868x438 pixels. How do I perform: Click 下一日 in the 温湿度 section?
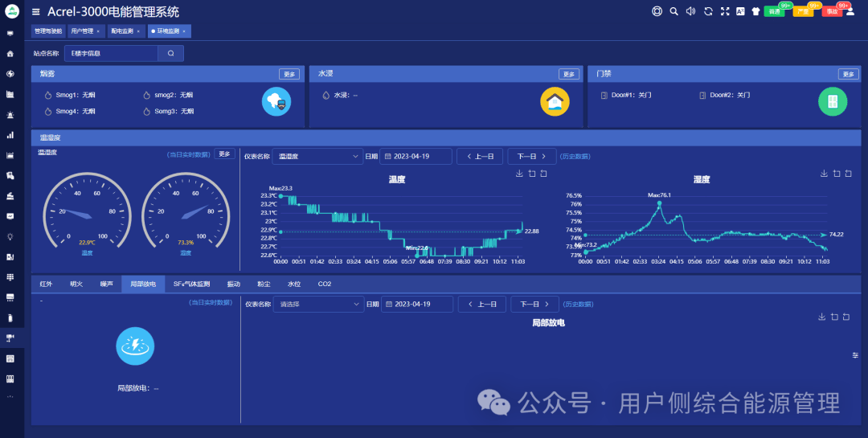[531, 157]
